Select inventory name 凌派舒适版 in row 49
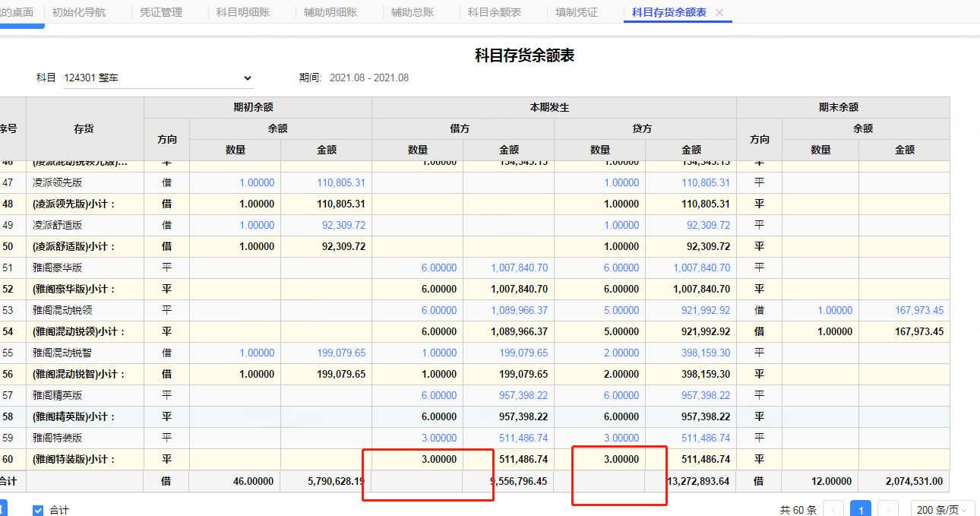Image resolution: width=980 pixels, height=516 pixels. 58,225
